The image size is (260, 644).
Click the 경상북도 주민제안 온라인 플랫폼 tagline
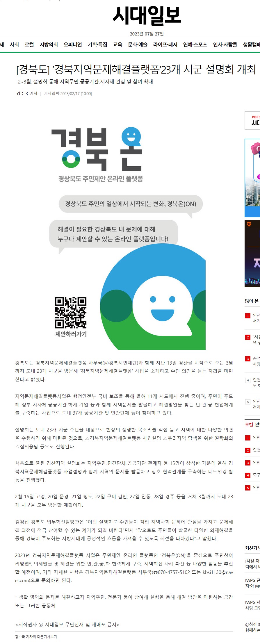click(x=101, y=179)
